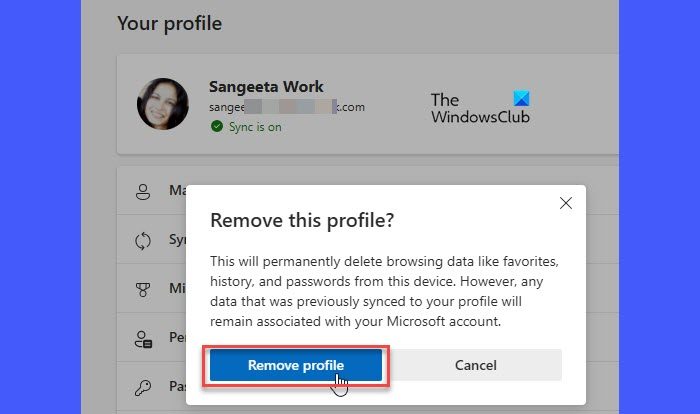Click the Sangeeta Work profile avatar

(x=162, y=104)
